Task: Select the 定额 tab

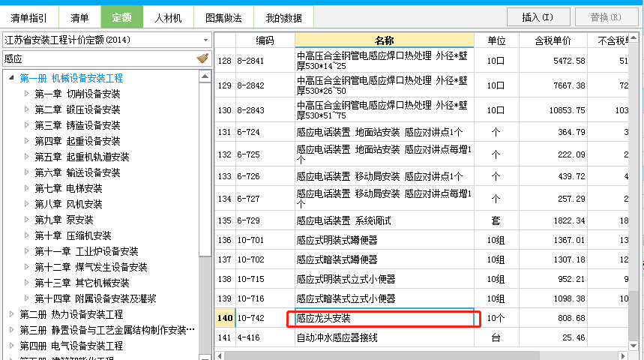Action: coord(121,18)
